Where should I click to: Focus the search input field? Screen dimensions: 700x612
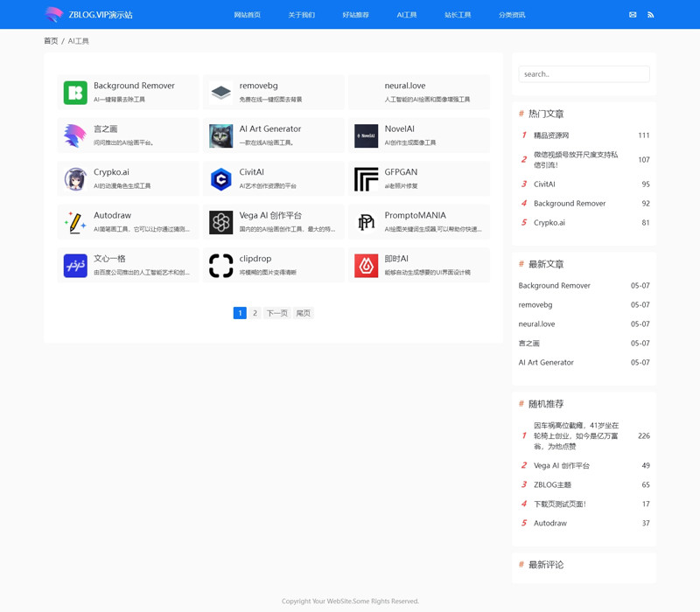tap(584, 74)
